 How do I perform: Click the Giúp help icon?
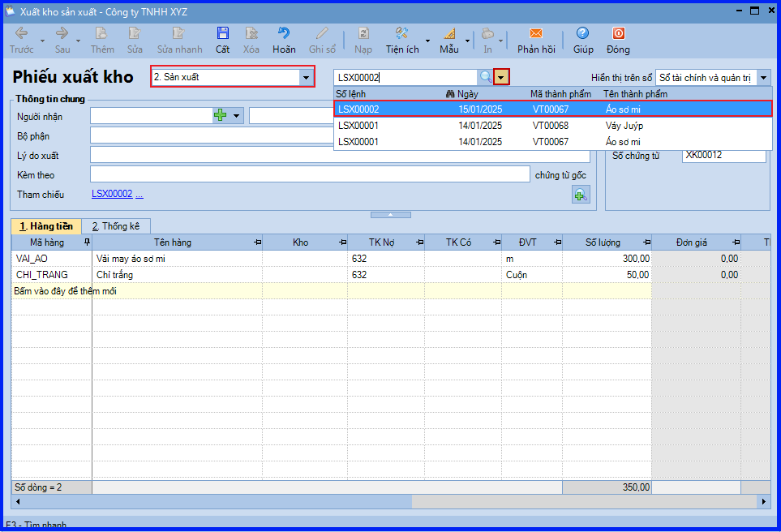click(x=583, y=33)
